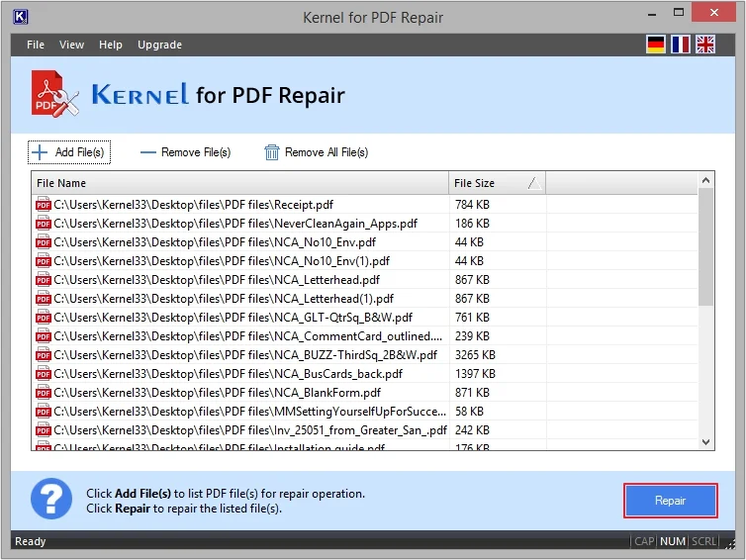Select the NCA_GLT-QtrSq_B&W.pdf file path
This screenshot has width=746, height=560.
pyautogui.click(x=233, y=318)
